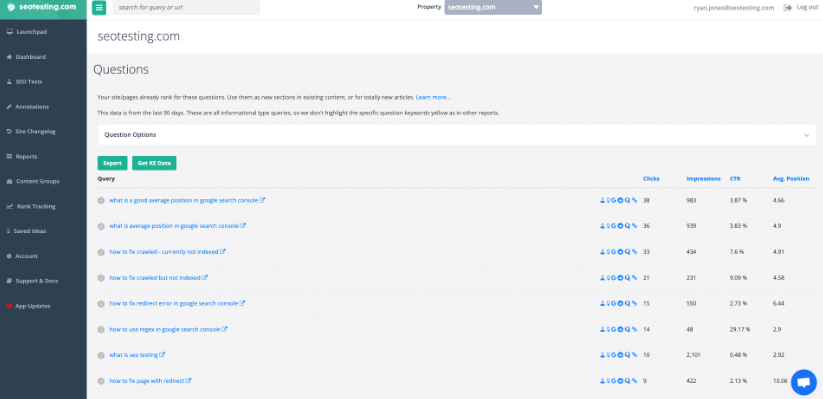Open the chat support bubble
823x399 pixels.
804,382
